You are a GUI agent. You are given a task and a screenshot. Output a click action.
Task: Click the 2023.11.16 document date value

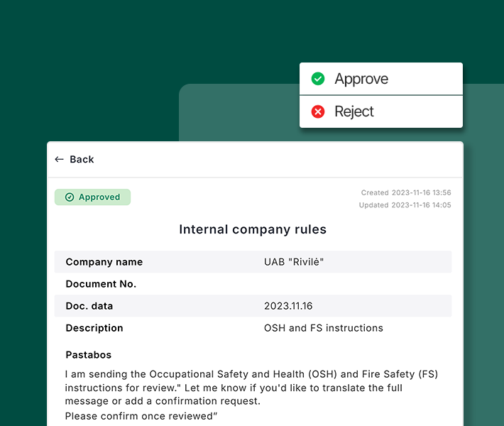[288, 306]
